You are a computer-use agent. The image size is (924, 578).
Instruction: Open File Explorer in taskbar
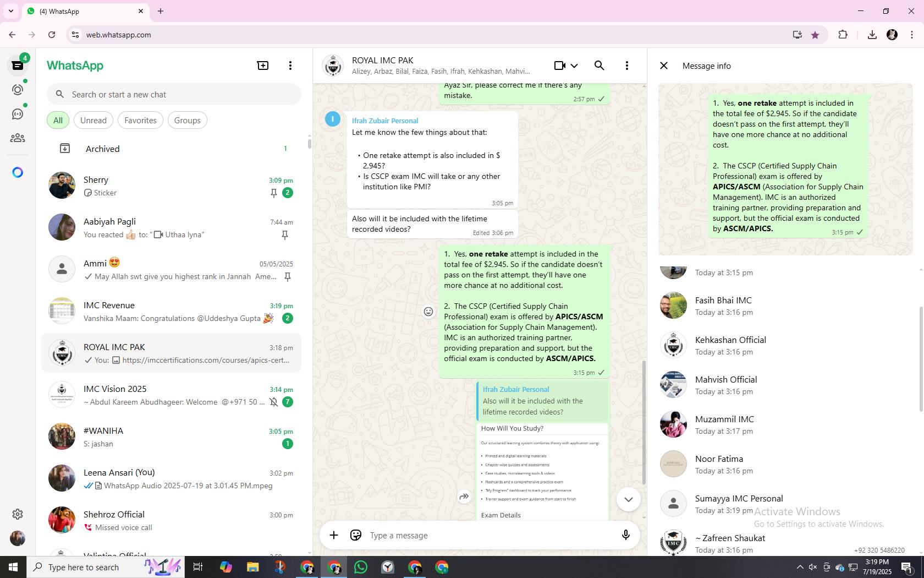[252, 567]
